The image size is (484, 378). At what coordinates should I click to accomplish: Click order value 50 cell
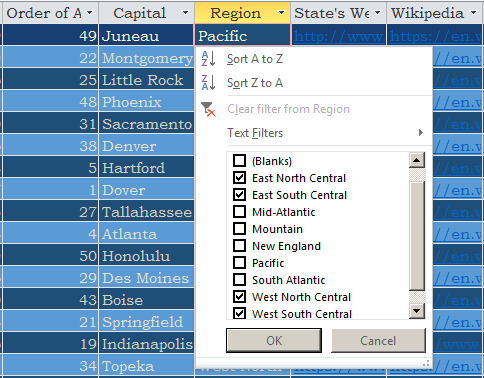pos(50,255)
